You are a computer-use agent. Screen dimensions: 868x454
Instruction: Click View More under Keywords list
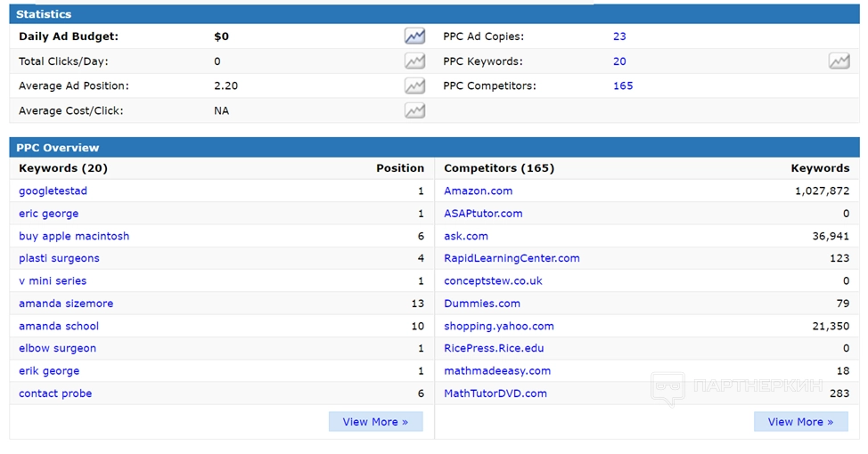coord(375,422)
